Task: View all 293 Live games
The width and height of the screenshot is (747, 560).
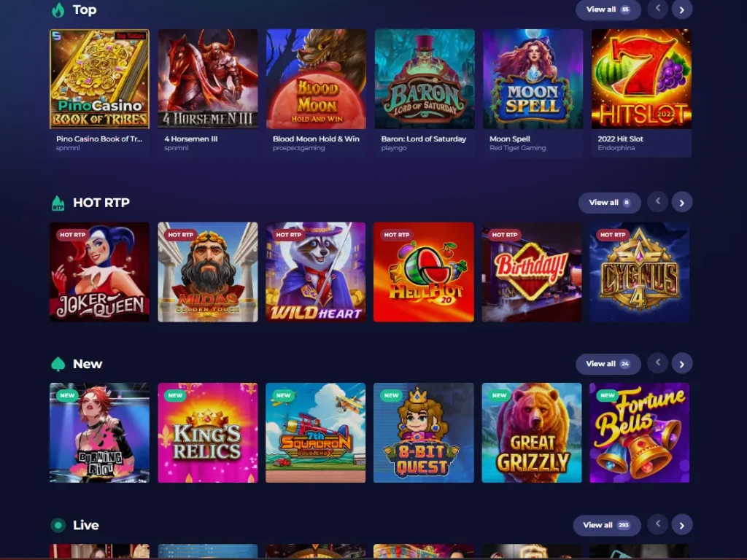Action: click(606, 525)
